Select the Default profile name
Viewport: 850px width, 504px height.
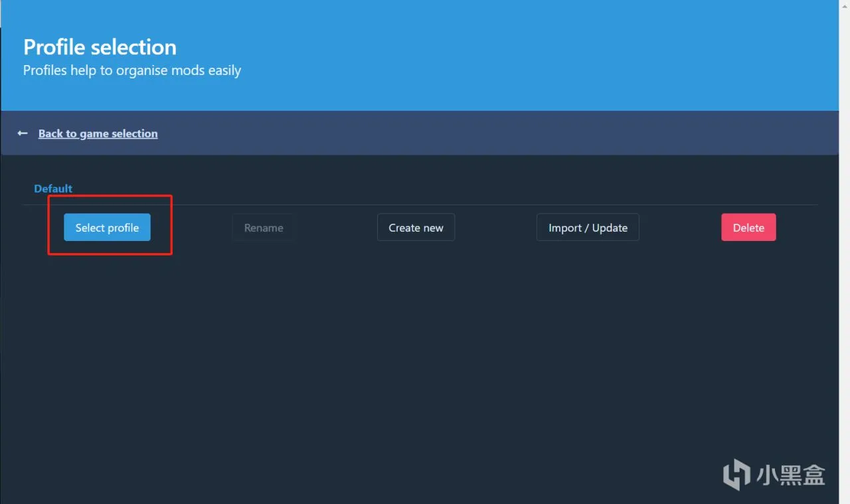tap(53, 189)
